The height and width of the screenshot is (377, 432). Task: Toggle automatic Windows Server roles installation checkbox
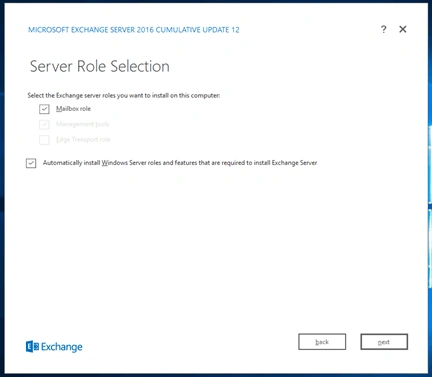31,163
